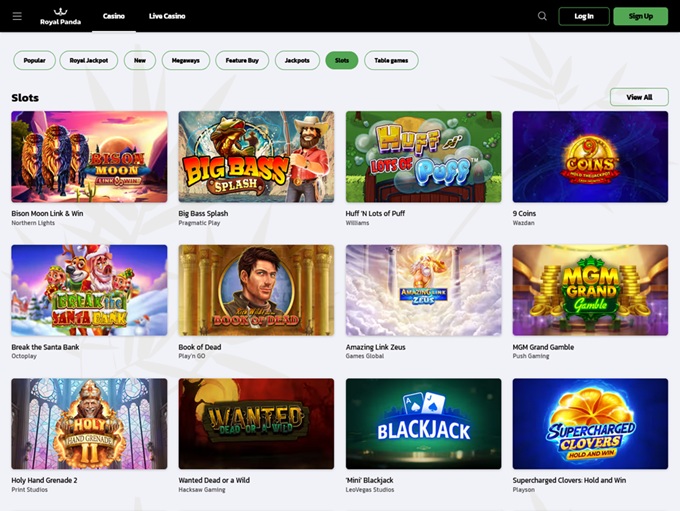Select the Royal Jackpot filter chip
This screenshot has height=511, width=680.
point(89,60)
